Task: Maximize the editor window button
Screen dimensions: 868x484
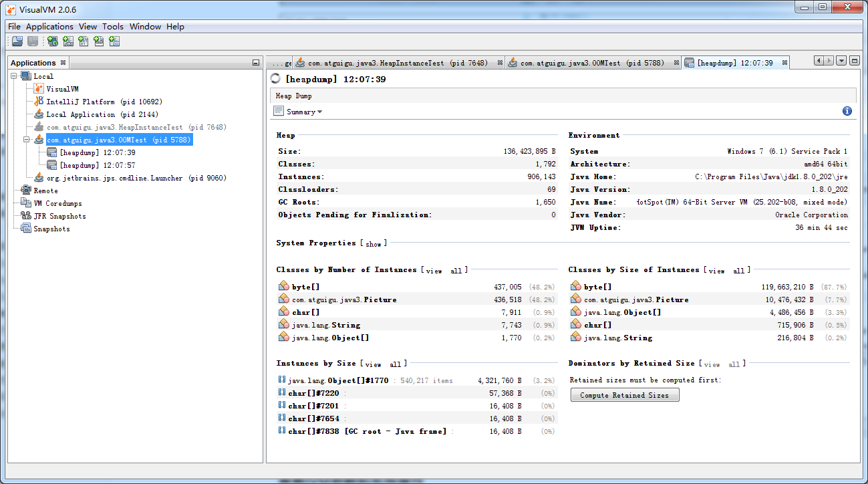Action: tap(854, 61)
